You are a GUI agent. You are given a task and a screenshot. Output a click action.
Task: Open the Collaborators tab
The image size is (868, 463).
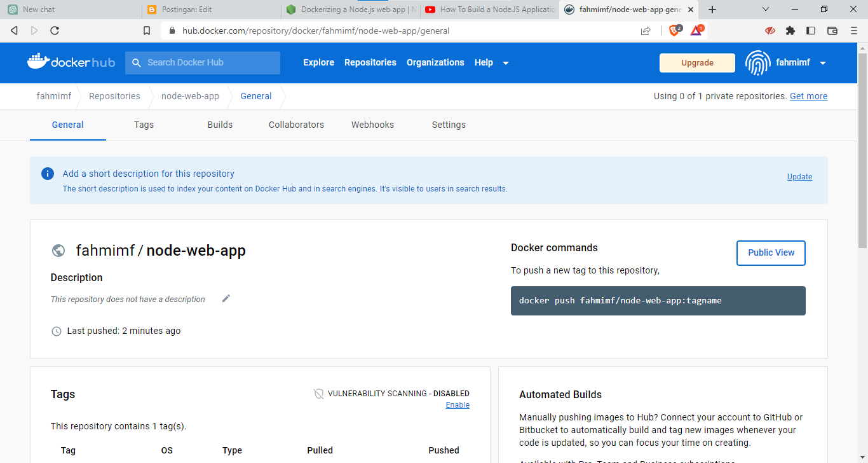(x=296, y=125)
